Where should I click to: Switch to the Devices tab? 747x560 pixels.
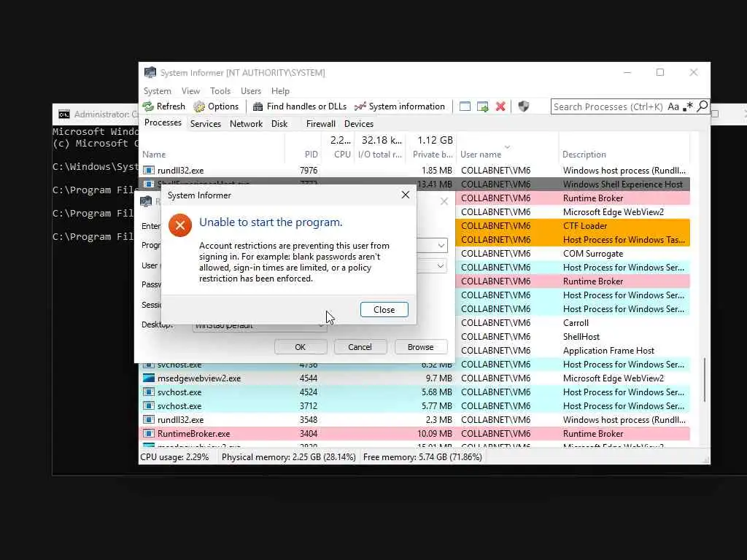(x=359, y=124)
